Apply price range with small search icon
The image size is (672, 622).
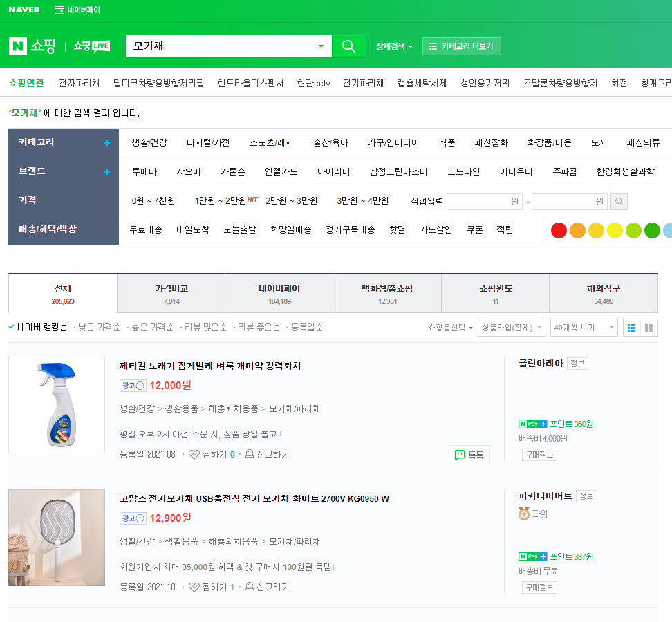[x=619, y=201]
